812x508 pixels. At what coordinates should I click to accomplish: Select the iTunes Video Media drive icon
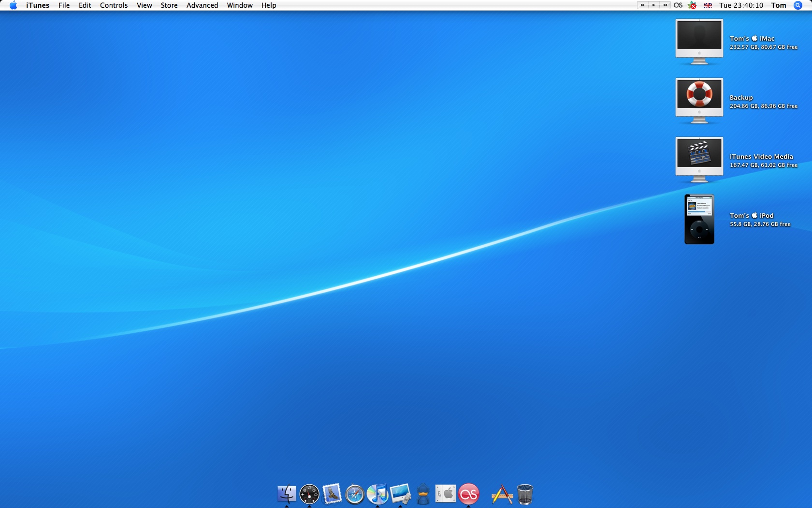tap(699, 160)
